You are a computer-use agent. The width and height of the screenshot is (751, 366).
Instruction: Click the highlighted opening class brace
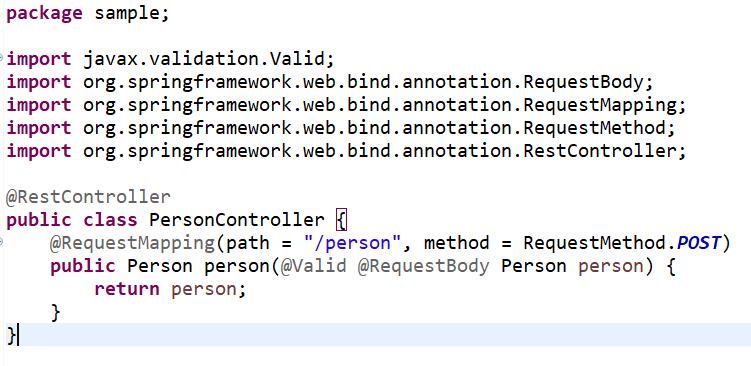point(341,220)
